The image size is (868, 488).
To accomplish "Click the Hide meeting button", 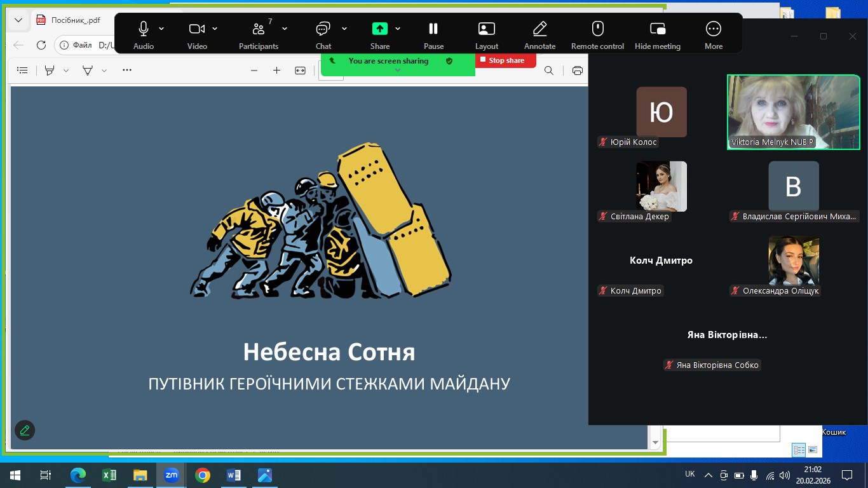I will (x=658, y=35).
